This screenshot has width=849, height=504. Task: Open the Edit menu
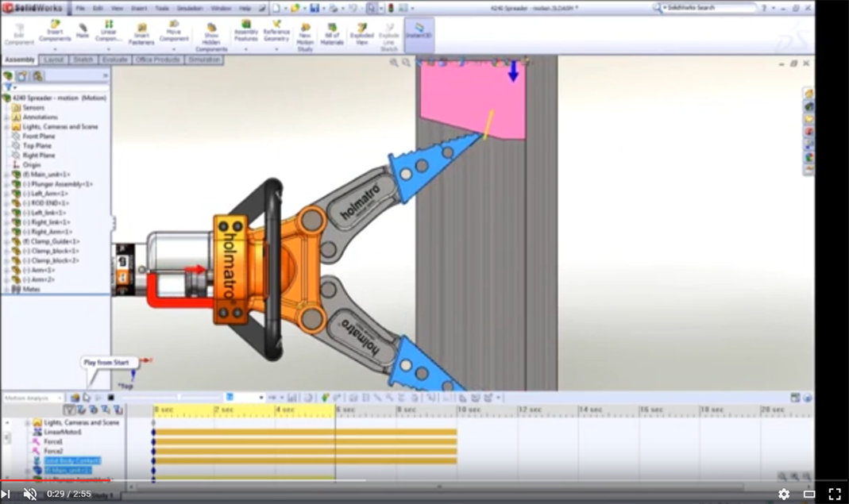[x=98, y=8]
